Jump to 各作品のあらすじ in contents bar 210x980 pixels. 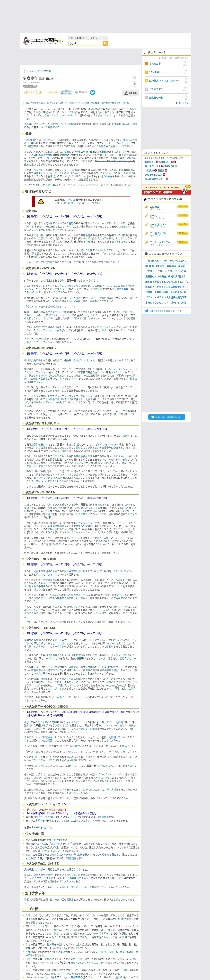pyautogui.click(x=40, y=103)
